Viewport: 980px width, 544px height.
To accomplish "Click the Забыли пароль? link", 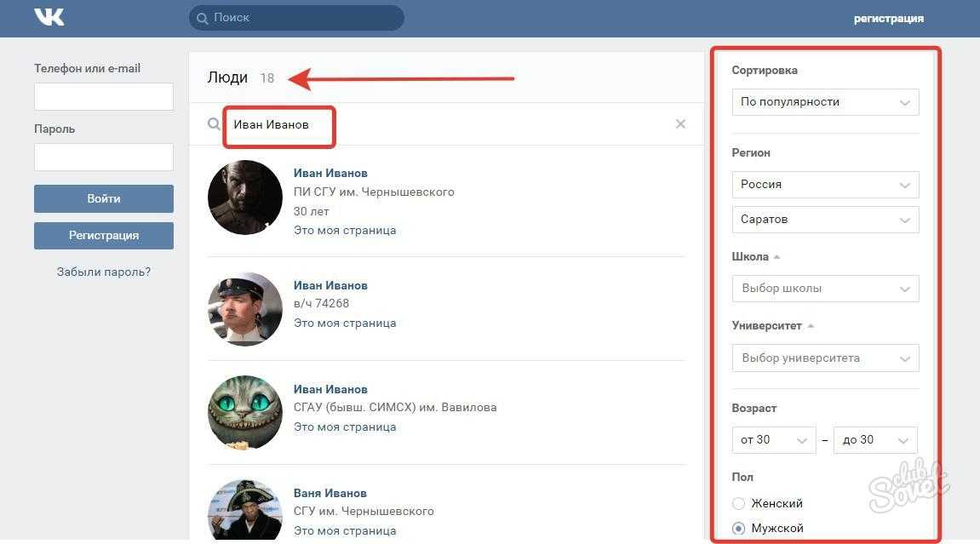I will click(x=104, y=272).
